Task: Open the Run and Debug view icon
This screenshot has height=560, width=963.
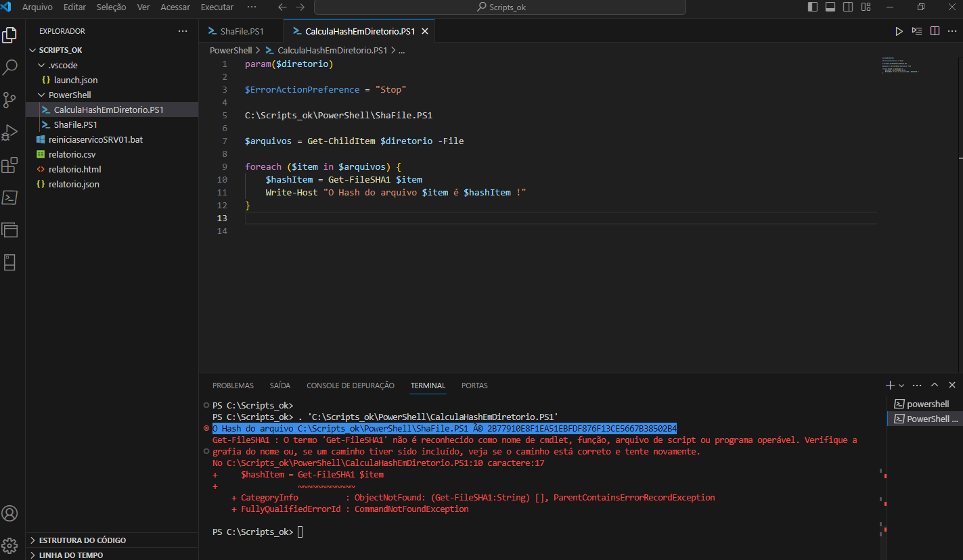Action: coord(9,133)
